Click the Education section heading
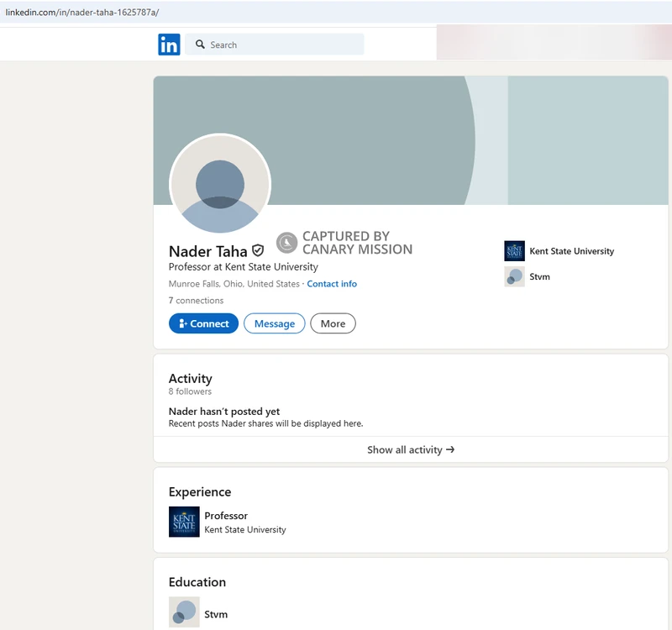This screenshot has height=630, width=672. 197,582
